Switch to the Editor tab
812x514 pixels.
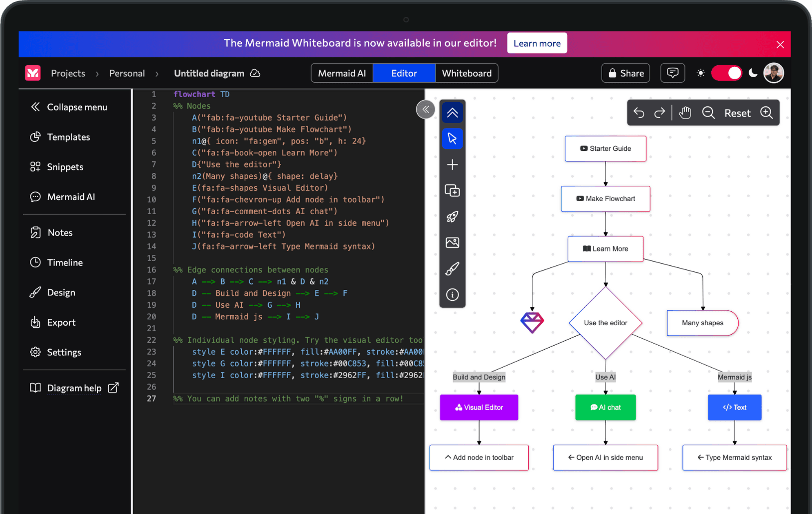404,73
